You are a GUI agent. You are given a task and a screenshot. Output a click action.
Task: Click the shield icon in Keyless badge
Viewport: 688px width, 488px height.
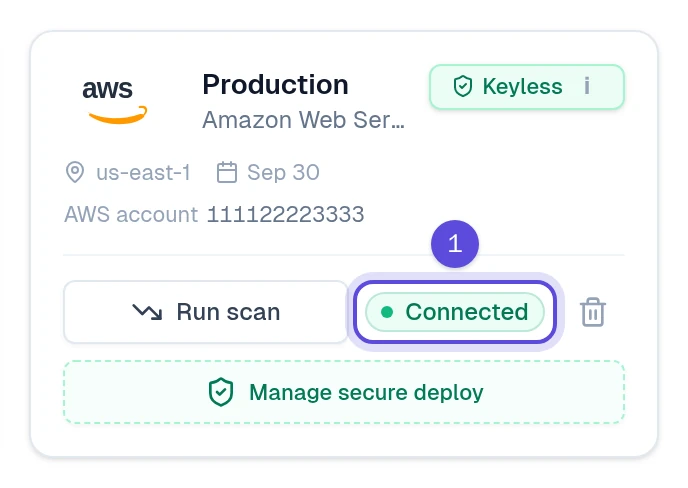462,86
